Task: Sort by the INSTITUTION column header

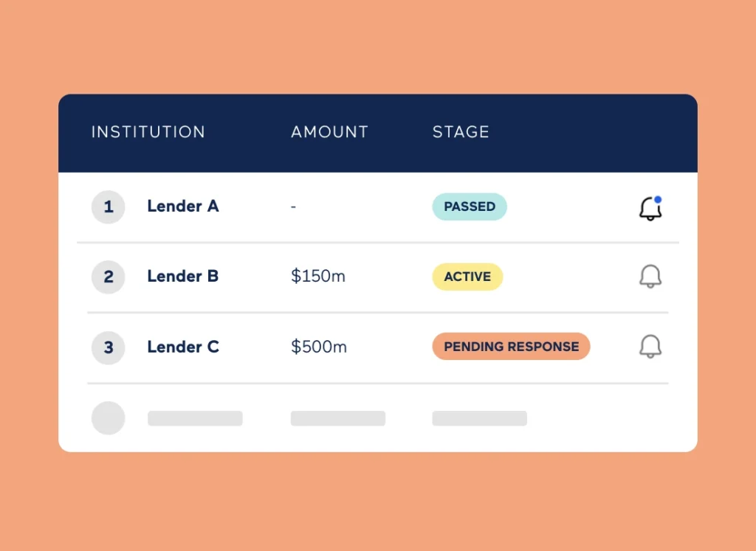Action: point(148,132)
